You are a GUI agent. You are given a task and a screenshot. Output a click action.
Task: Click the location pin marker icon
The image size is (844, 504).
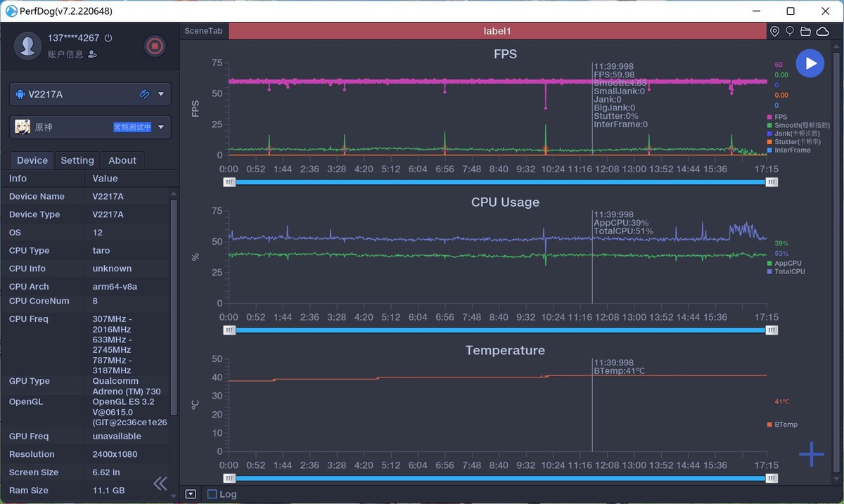click(774, 32)
